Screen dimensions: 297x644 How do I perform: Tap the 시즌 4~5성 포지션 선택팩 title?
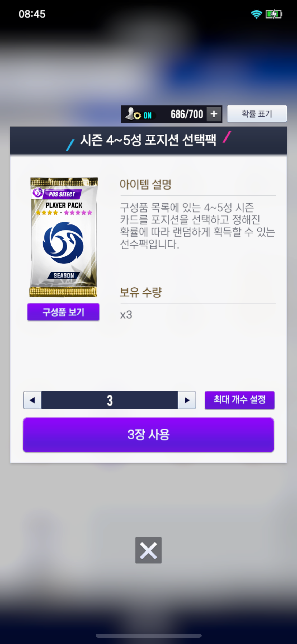[148, 140]
